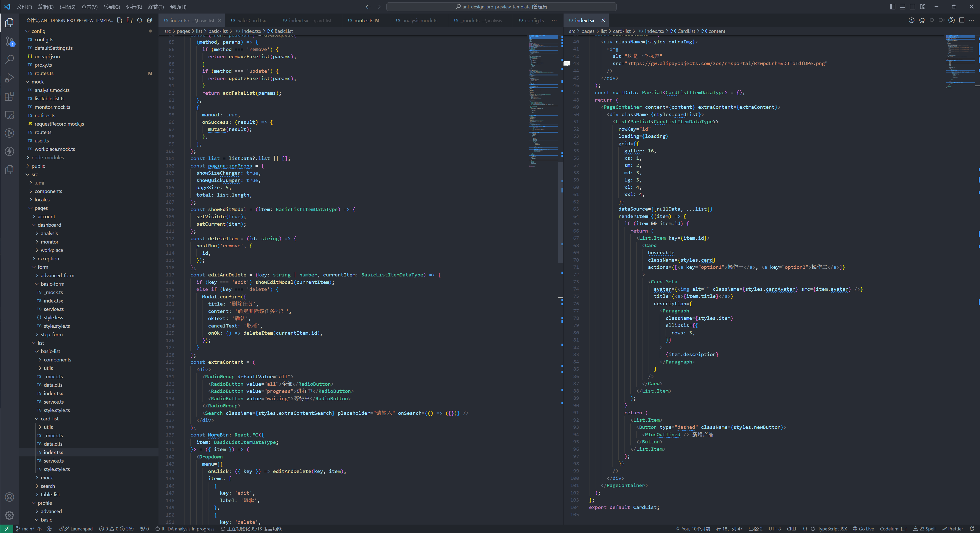Toggle Codeium status item

[893, 529]
